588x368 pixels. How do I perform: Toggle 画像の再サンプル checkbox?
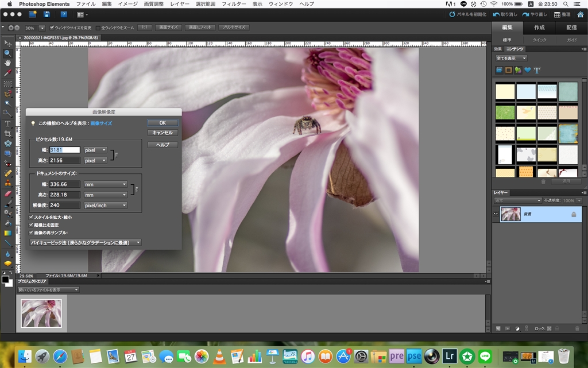click(32, 233)
